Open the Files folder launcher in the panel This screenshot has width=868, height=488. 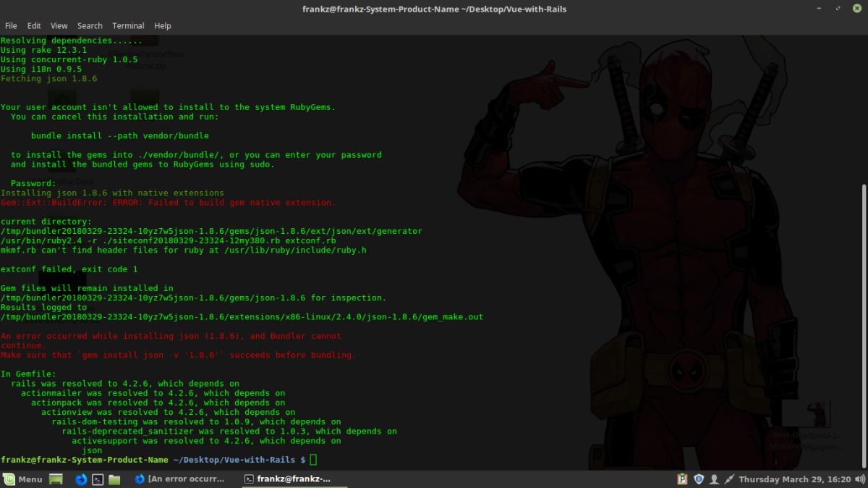[x=114, y=479]
